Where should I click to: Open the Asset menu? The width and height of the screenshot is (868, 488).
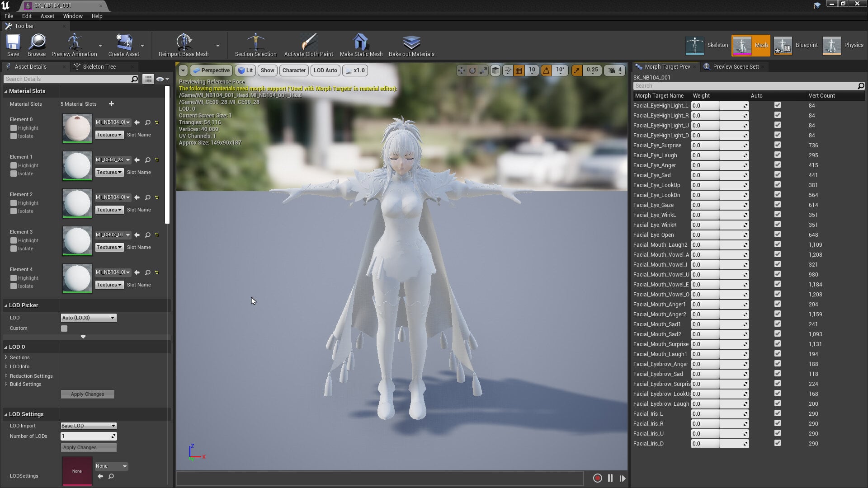pyautogui.click(x=47, y=16)
